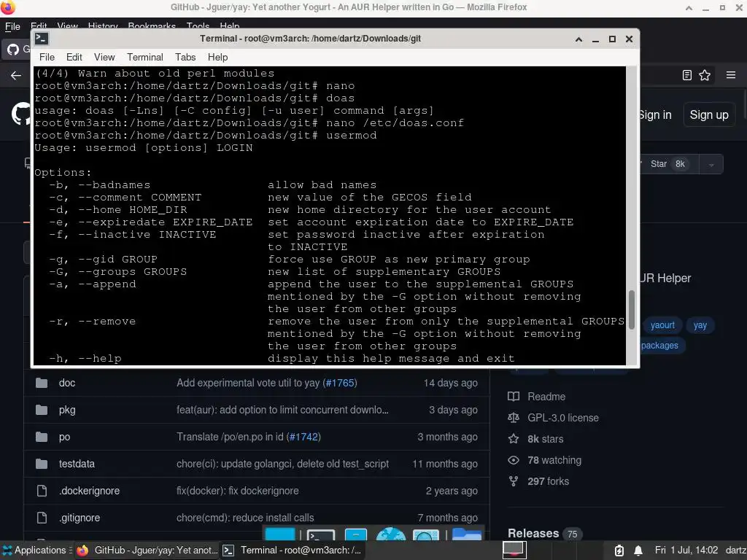Open the packages topic tag
747x560 pixels.
[659, 345]
